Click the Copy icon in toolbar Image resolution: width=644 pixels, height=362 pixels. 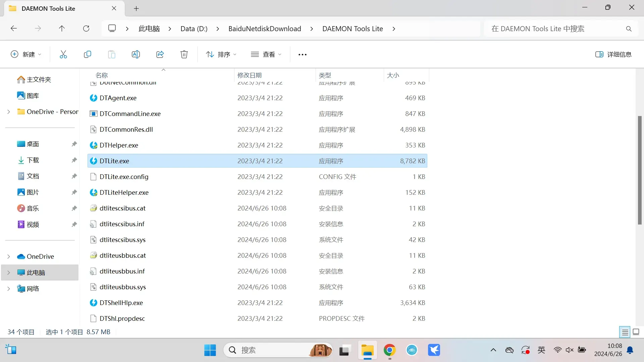pyautogui.click(x=87, y=54)
